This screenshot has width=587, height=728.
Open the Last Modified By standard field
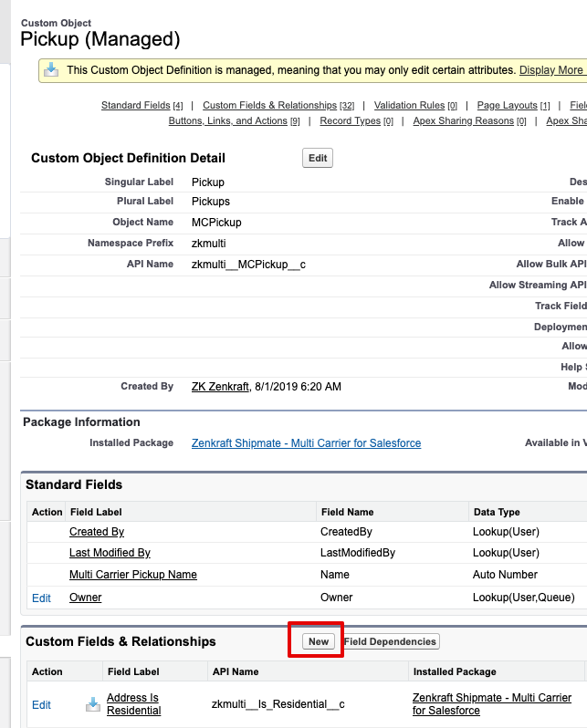click(110, 553)
